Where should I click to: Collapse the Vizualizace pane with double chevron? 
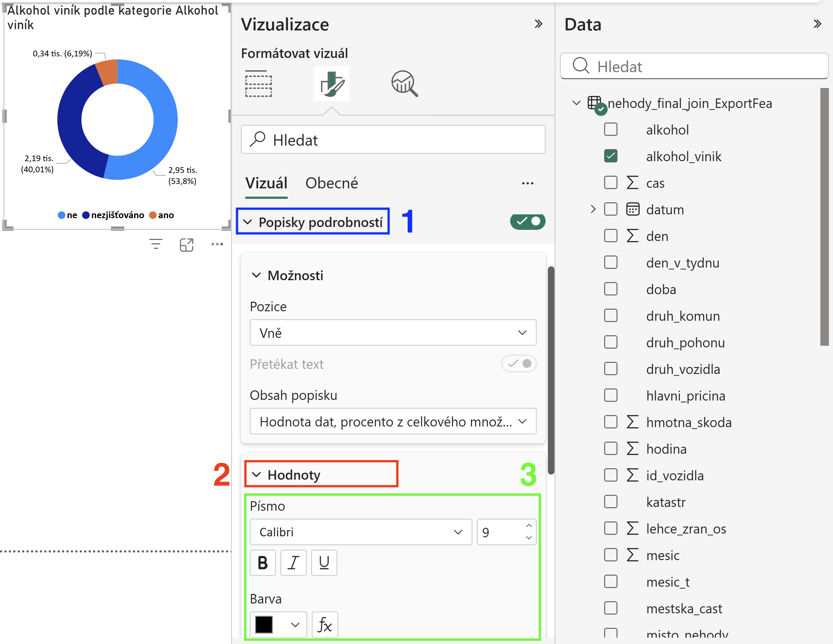click(x=538, y=24)
